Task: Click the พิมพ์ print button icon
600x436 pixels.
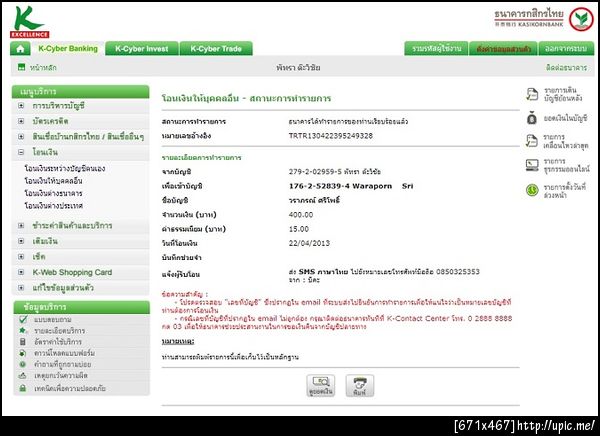Action: point(360,385)
